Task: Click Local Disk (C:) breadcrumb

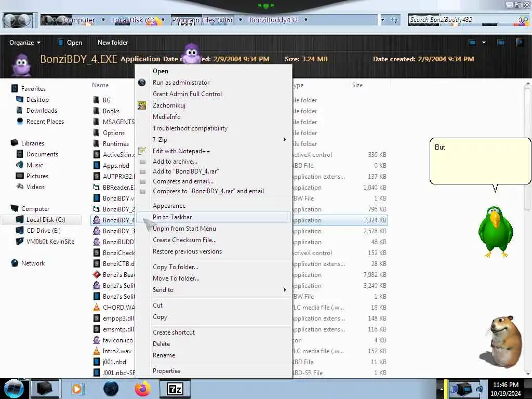Action: (x=134, y=20)
